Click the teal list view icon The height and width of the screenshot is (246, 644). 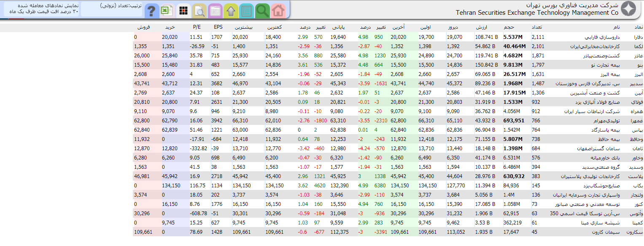coord(247,10)
